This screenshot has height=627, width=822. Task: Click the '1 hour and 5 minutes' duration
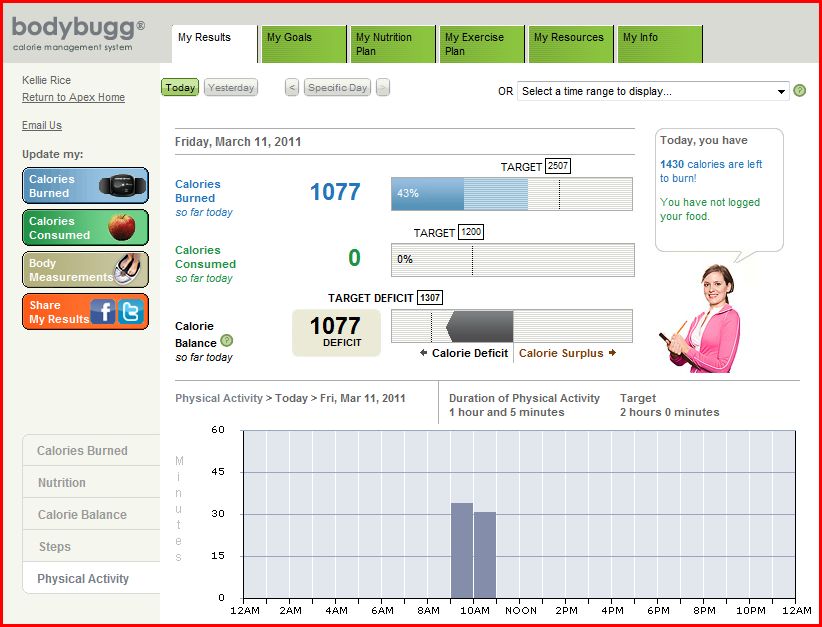tap(506, 412)
